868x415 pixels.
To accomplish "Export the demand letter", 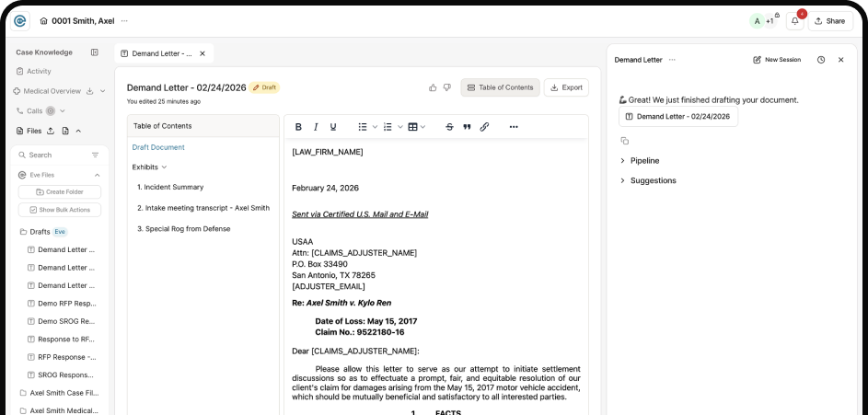I will pyautogui.click(x=566, y=87).
